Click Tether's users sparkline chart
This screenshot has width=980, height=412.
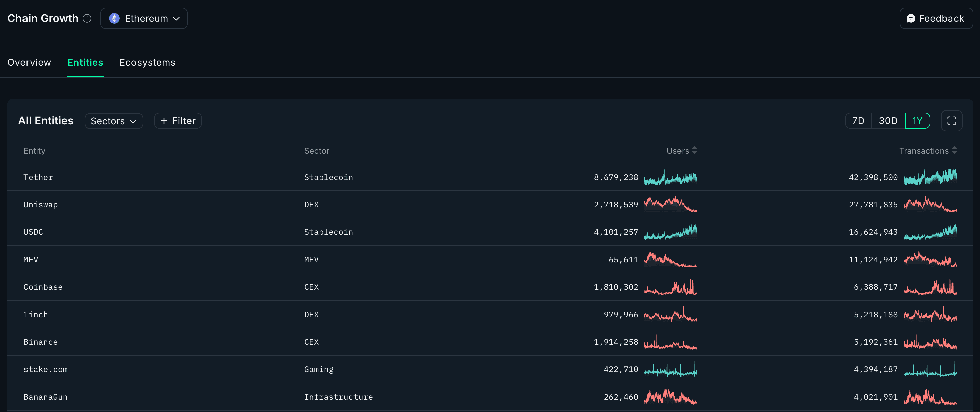pyautogui.click(x=670, y=177)
